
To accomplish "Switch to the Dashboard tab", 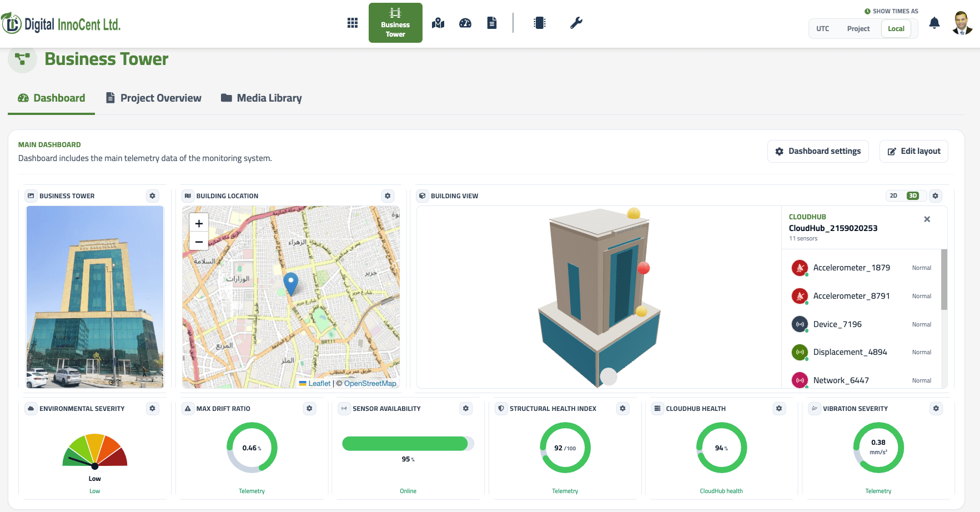I will pos(51,98).
